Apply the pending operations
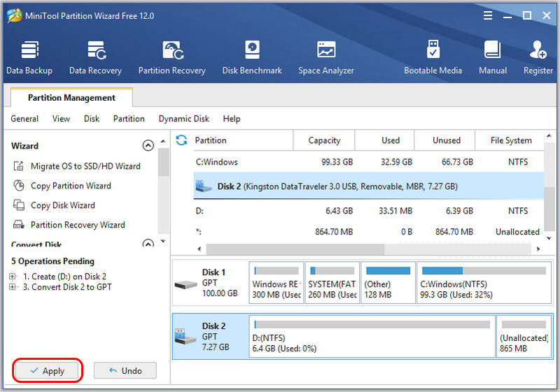 pyautogui.click(x=47, y=370)
